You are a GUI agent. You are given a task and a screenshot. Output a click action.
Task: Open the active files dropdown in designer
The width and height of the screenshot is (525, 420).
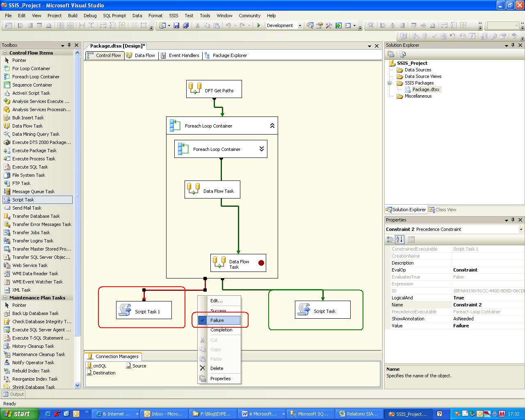pos(370,46)
